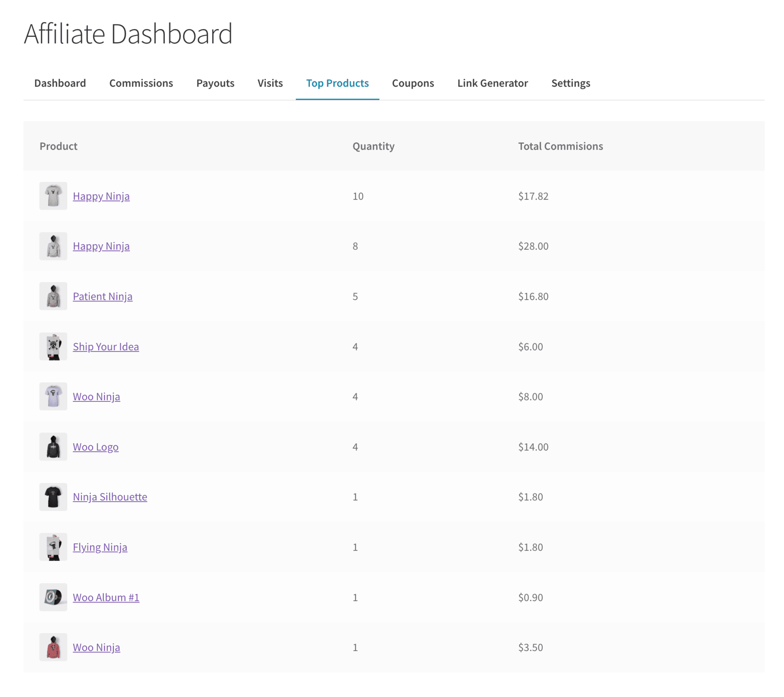Click the gray t-shirt Happy Ninja thumbnail
This screenshot has height=697, width=784.
click(x=53, y=196)
